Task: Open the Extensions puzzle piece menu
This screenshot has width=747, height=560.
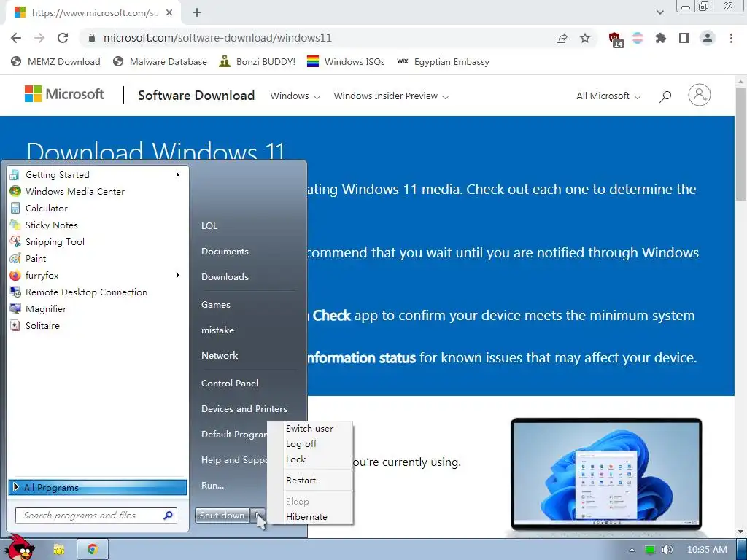Action: pyautogui.click(x=661, y=38)
